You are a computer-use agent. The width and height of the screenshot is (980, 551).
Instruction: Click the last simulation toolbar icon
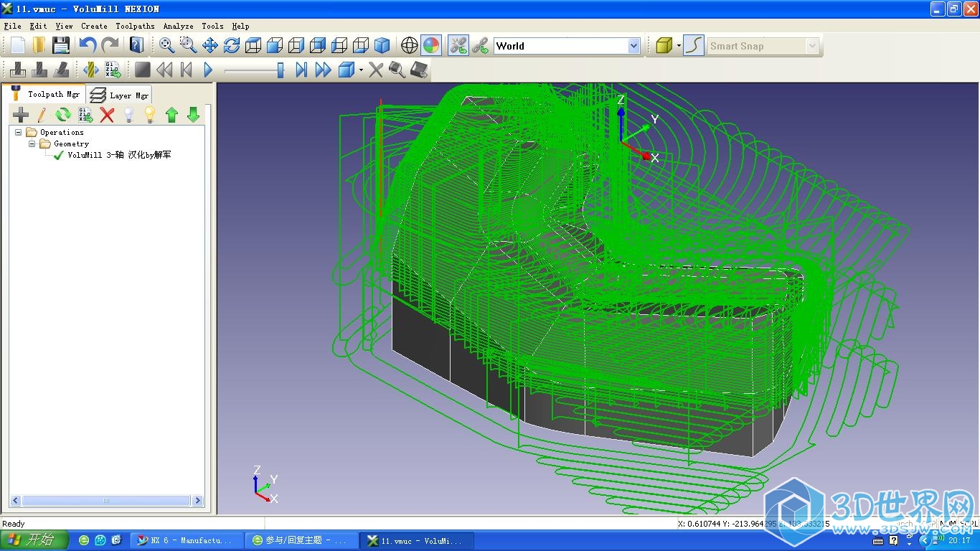[x=419, y=70]
